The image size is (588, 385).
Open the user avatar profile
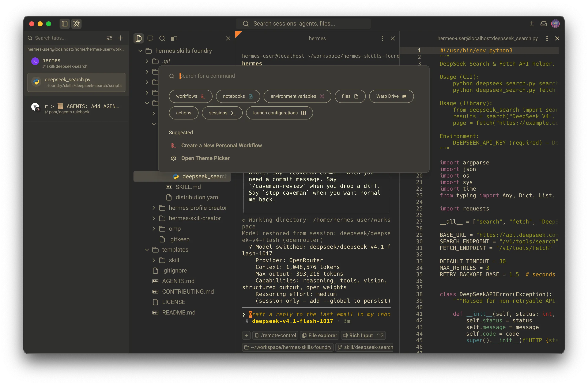click(555, 24)
